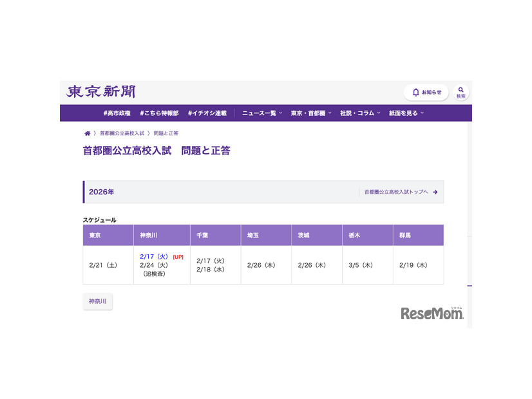Click the 千葉 column header in schedule
532x399 pixels.
pyautogui.click(x=215, y=236)
